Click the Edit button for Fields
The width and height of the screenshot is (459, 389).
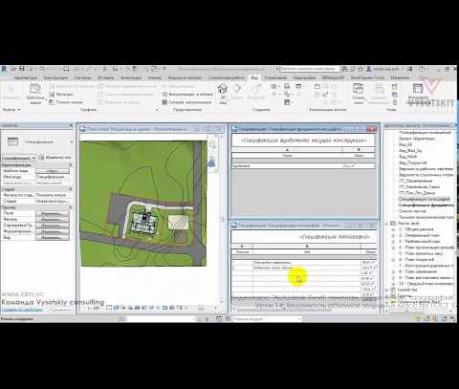52,213
